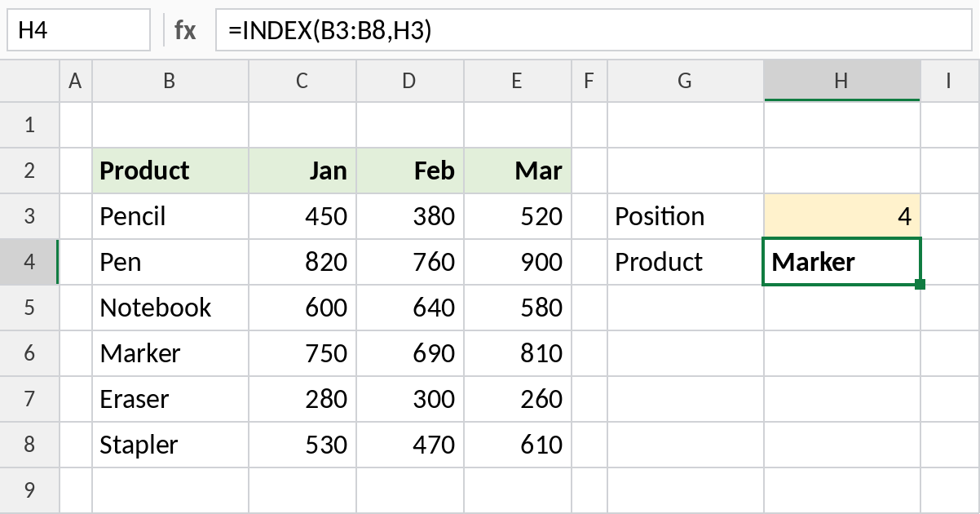This screenshot has height=514, width=980.
Task: Select row 1 header
Action: click(x=30, y=125)
